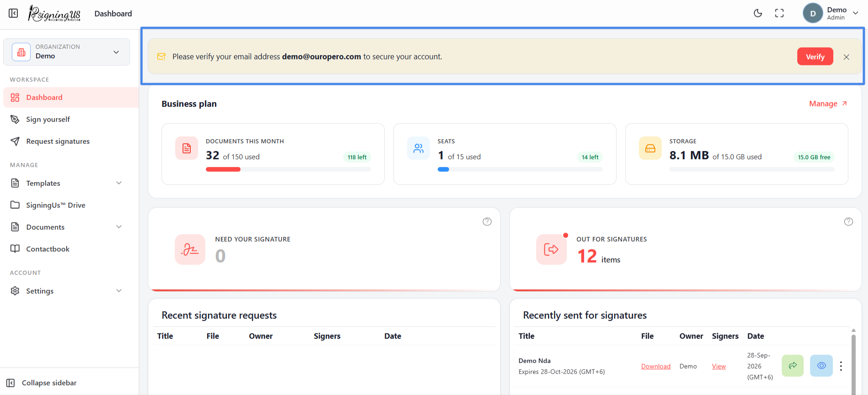
Task: Click the Verify email button
Action: coord(815,57)
